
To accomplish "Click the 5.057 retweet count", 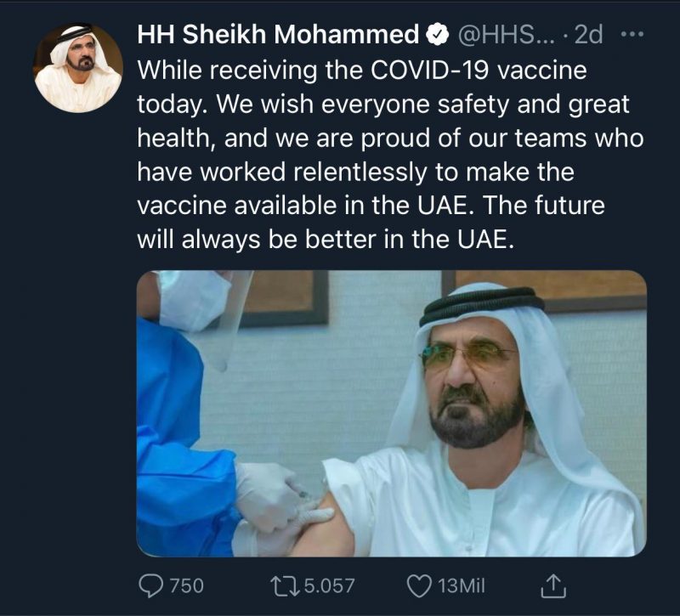I will pyautogui.click(x=326, y=585).
